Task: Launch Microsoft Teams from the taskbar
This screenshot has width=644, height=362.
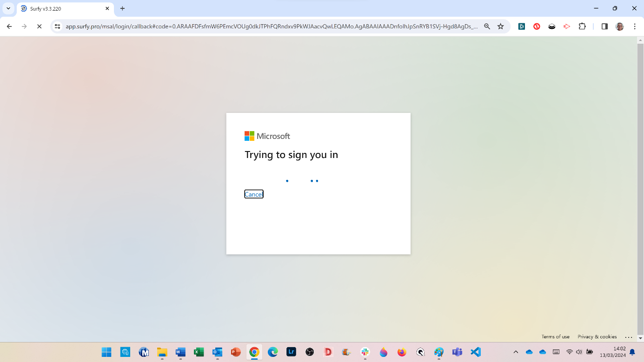Action: pyautogui.click(x=457, y=352)
